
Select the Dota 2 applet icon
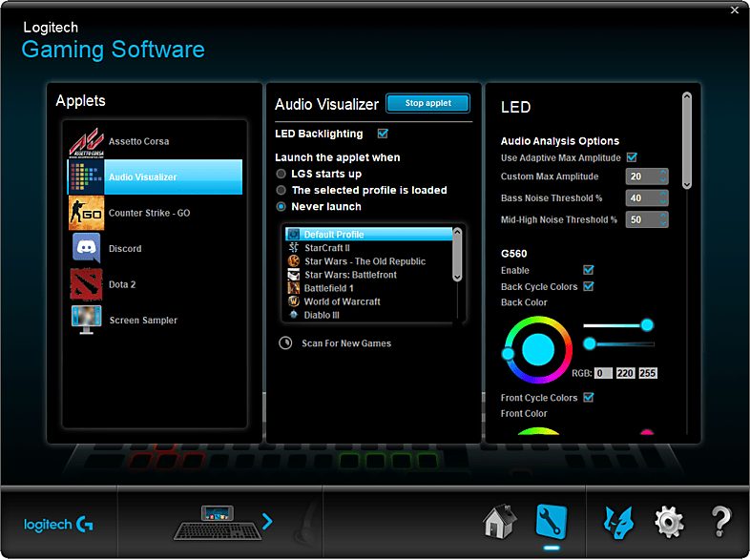click(x=86, y=284)
